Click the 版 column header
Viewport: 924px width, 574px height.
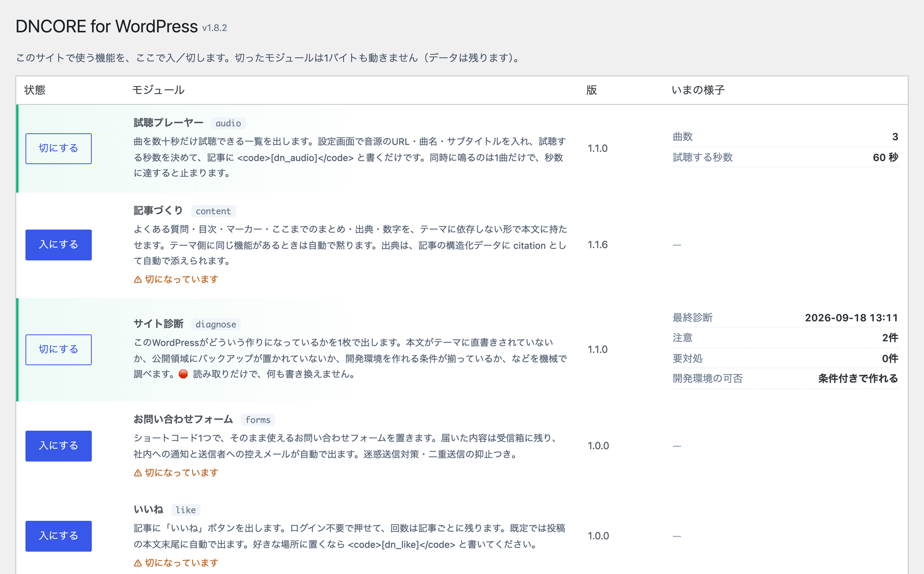pyautogui.click(x=591, y=90)
